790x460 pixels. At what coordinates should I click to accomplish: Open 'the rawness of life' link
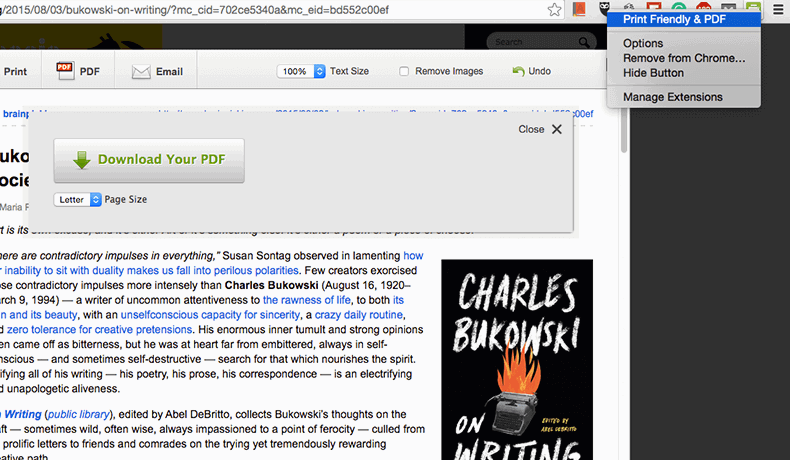307,300
